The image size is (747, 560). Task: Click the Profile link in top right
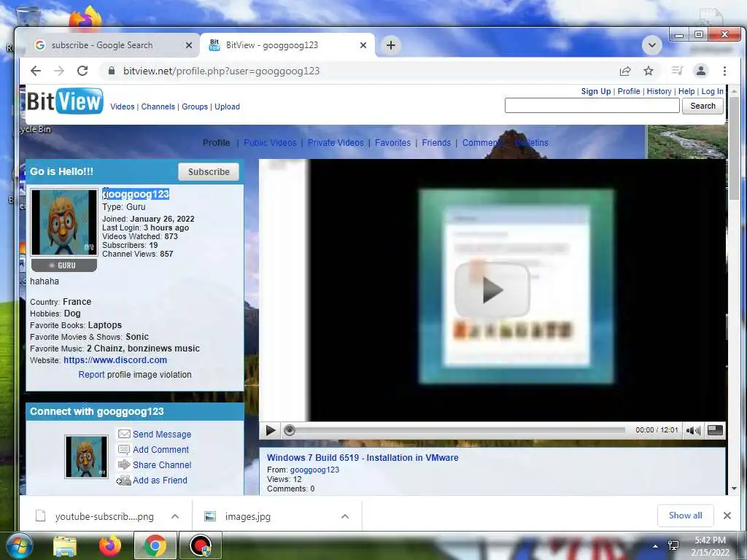(x=629, y=91)
